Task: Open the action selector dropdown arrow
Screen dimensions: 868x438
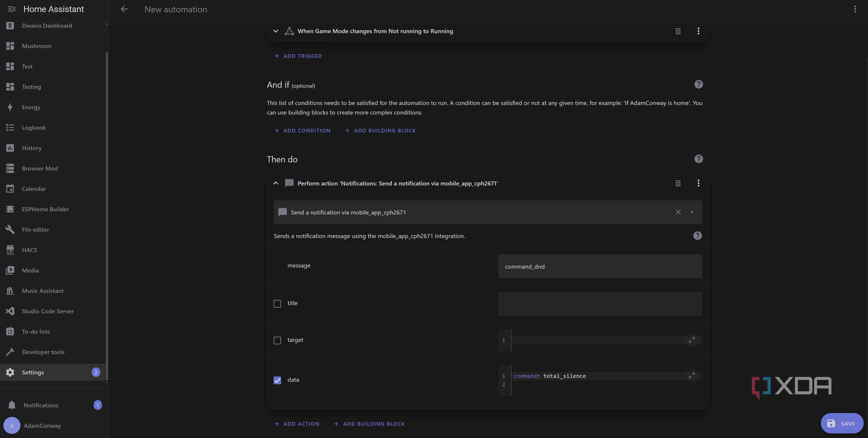Action: (692, 212)
